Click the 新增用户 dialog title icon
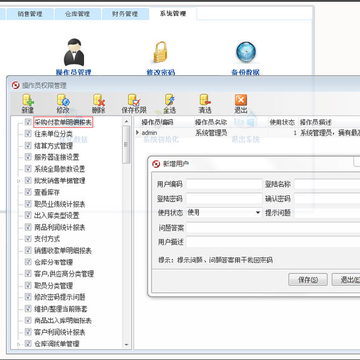Screen dimensions: 360x360 (156, 164)
